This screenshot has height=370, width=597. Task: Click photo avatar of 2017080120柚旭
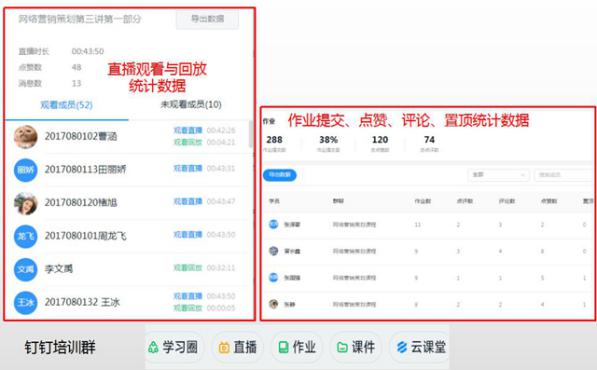[x=26, y=203]
